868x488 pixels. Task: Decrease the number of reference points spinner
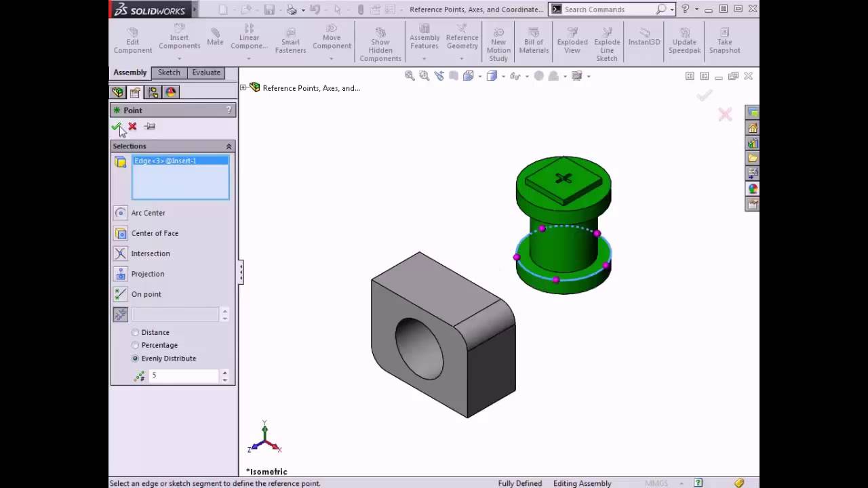pyautogui.click(x=225, y=380)
